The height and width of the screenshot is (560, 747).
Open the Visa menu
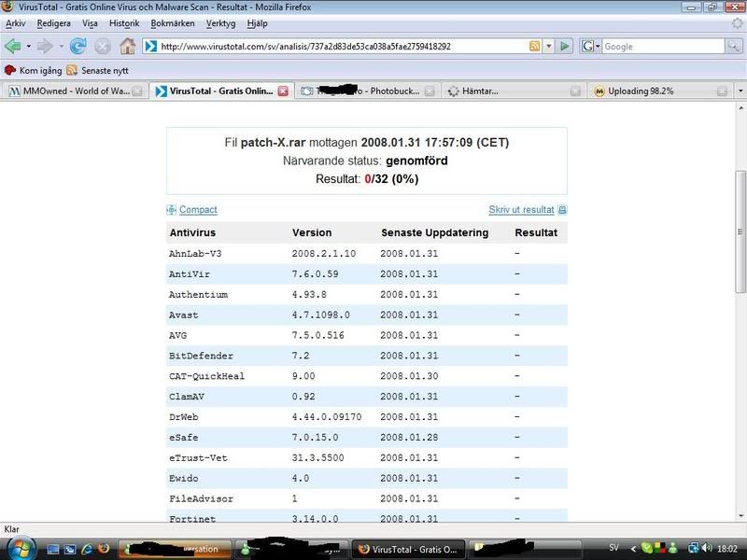pyautogui.click(x=90, y=23)
